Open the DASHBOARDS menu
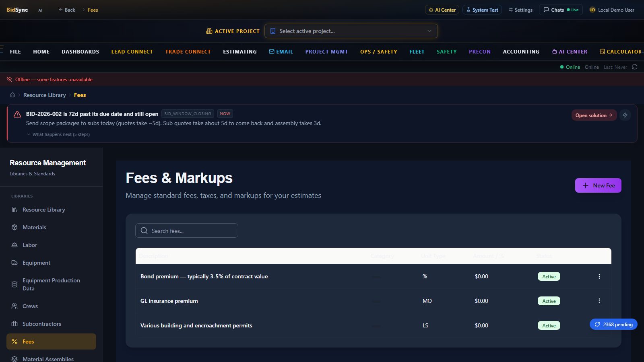This screenshot has height=362, width=644. point(80,51)
